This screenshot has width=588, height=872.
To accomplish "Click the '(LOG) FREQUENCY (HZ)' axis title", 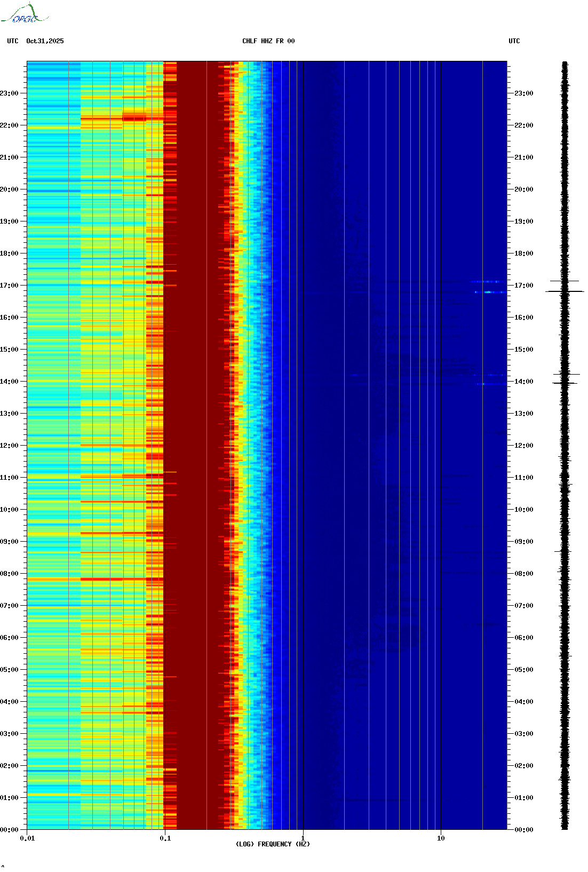I will [273, 844].
